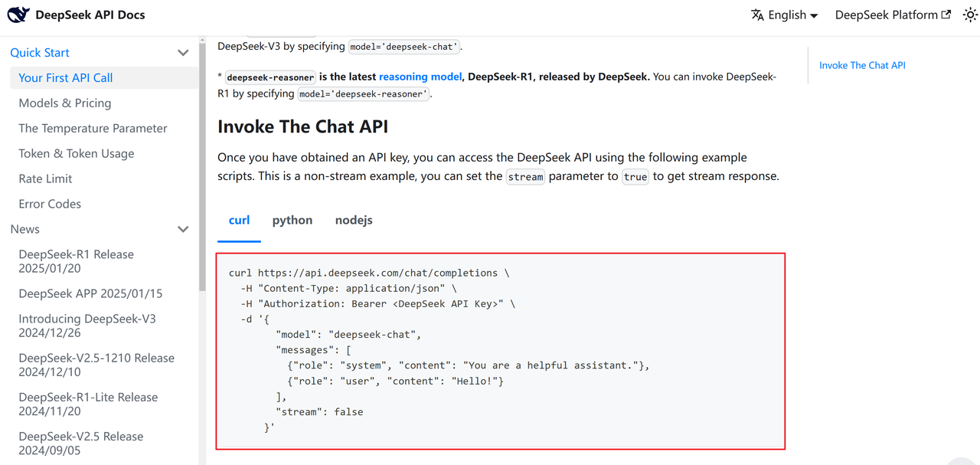Click the language translate icon

(757, 15)
